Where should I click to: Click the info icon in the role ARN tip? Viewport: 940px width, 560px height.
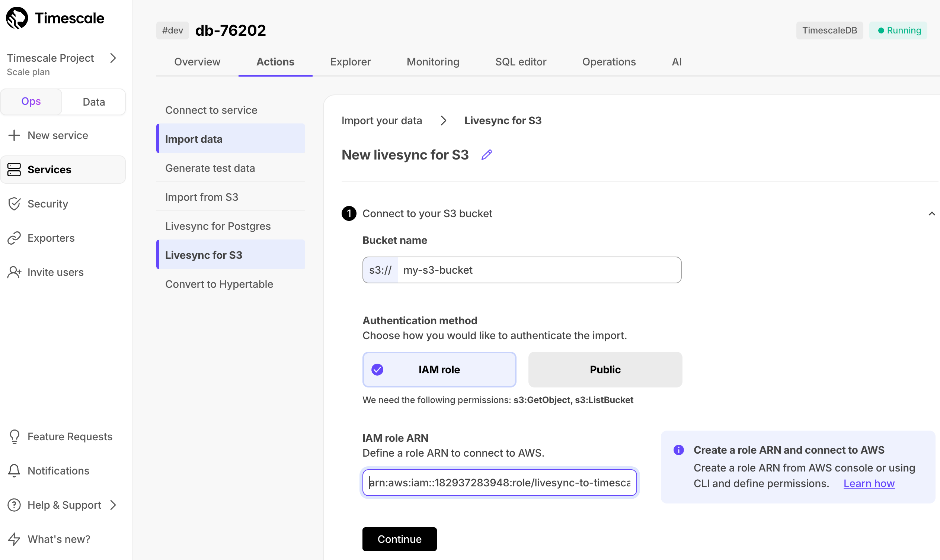pos(679,450)
